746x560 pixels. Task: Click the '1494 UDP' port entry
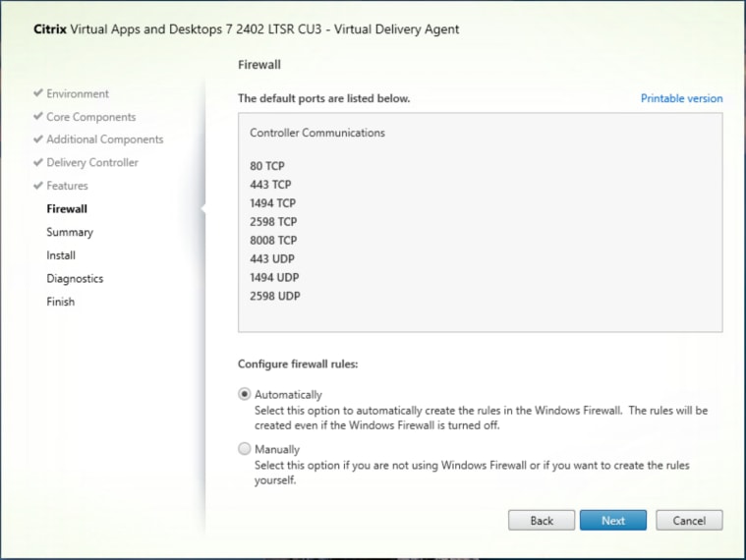[x=274, y=277]
